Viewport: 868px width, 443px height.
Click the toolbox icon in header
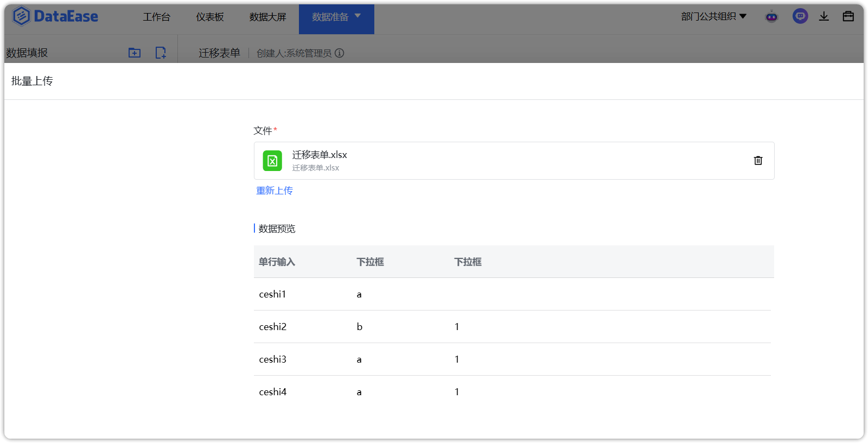point(848,16)
